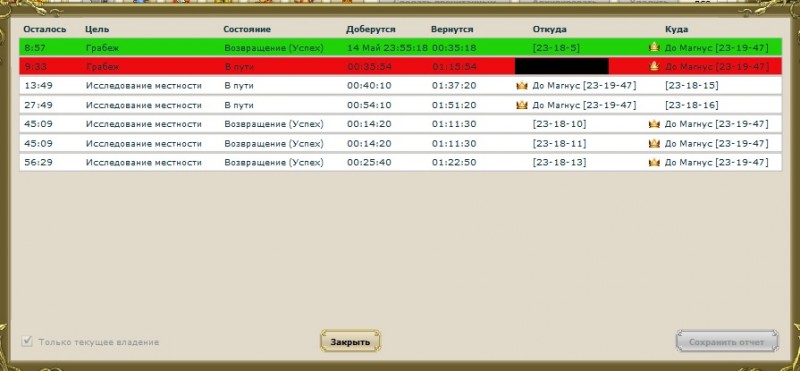Click Возвращение (Успех) in the green row

[274, 48]
